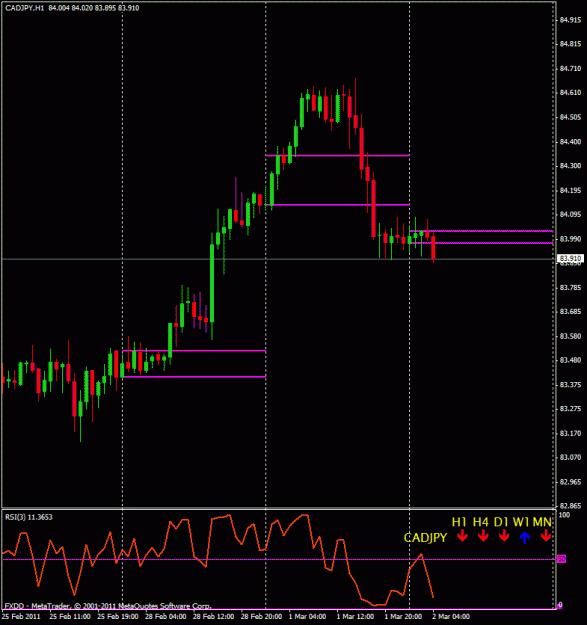The height and width of the screenshot is (625, 587).
Task: Click the RSI(3) 11.3653 indicator label
Action: pyautogui.click(x=29, y=517)
